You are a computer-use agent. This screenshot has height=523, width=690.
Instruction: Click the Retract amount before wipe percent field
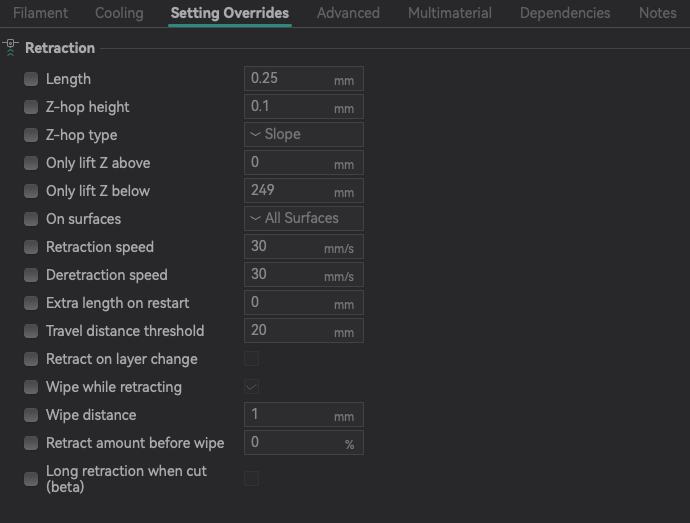[304, 442]
